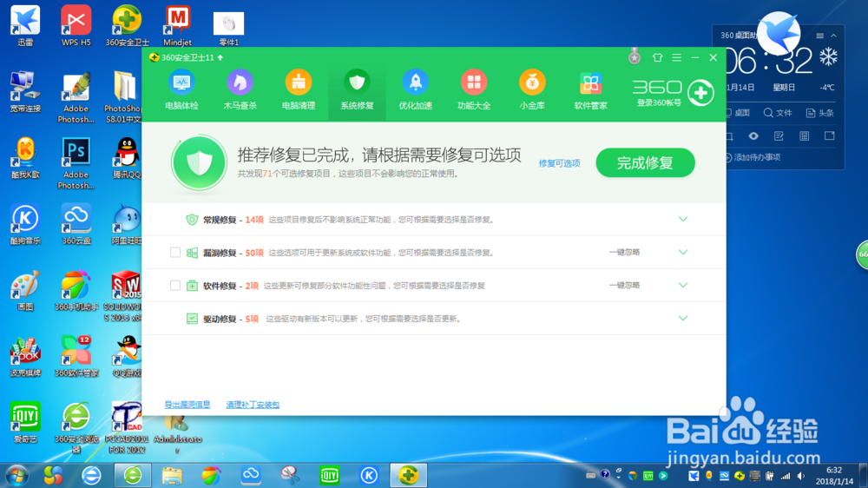
Task: Click 完成修复 button
Action: [x=645, y=163]
